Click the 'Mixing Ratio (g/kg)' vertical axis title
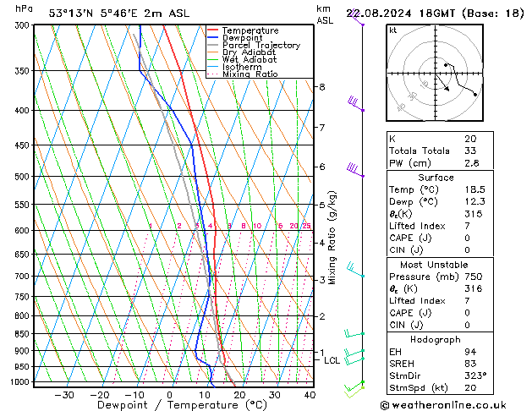Viewport: 532px width, 411px height. [332, 238]
